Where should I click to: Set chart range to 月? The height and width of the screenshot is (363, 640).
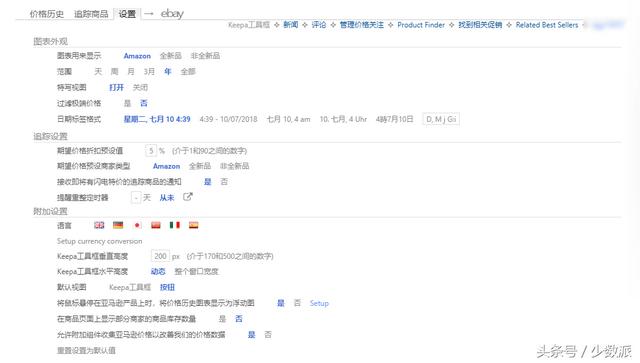tap(131, 71)
